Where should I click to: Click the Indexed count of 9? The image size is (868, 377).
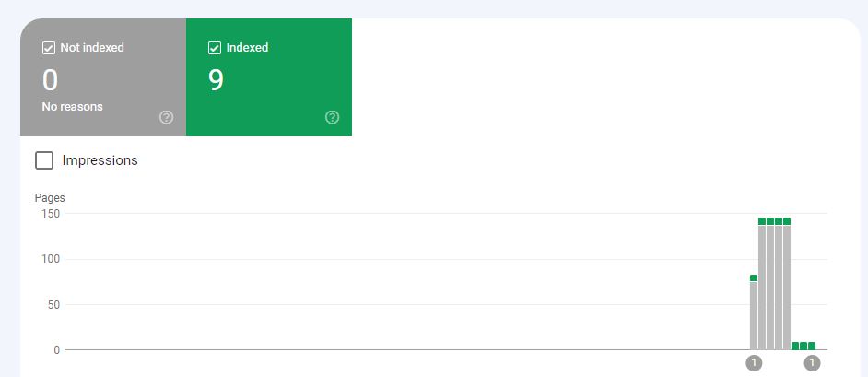216,81
